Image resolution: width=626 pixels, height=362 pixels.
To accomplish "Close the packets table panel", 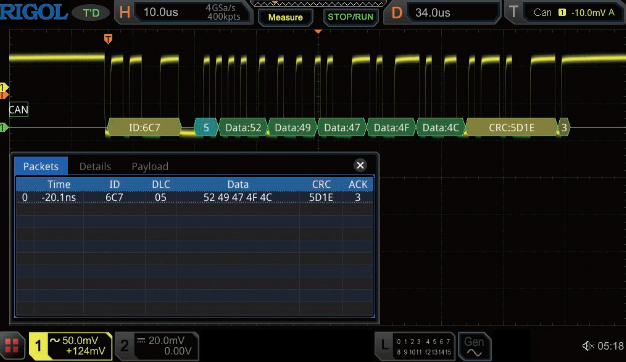I will [x=360, y=165].
